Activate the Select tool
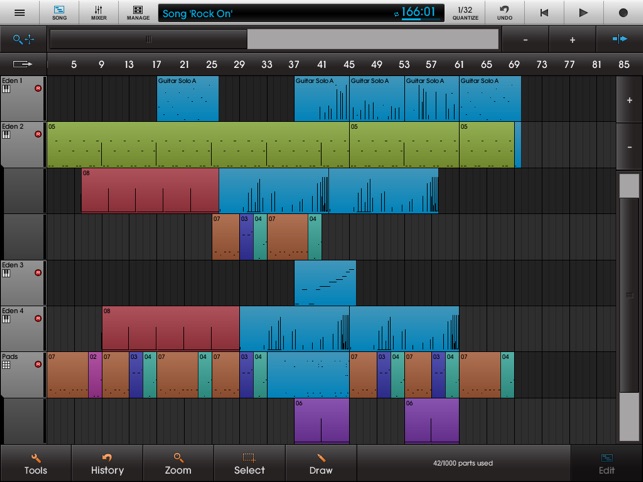 point(249,464)
